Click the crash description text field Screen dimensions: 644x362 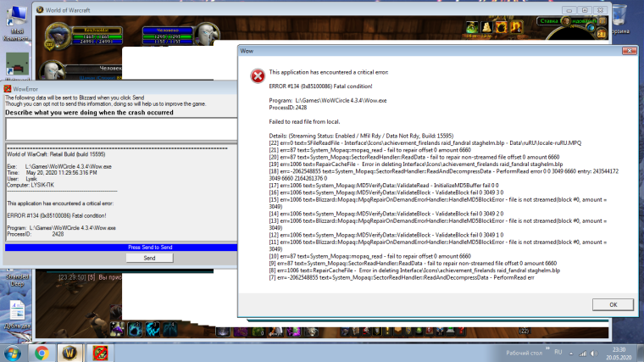pyautogui.click(x=119, y=129)
